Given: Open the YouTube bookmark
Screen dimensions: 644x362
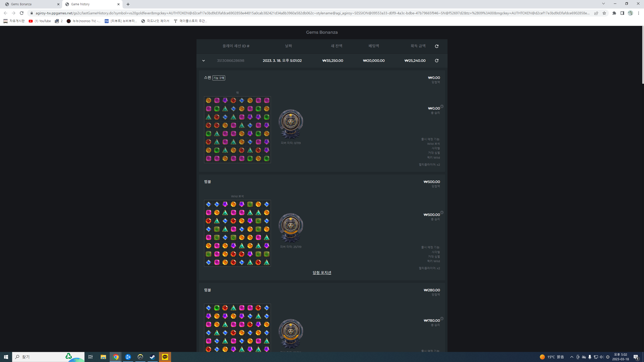Looking at the screenshot, I should pyautogui.click(x=40, y=21).
